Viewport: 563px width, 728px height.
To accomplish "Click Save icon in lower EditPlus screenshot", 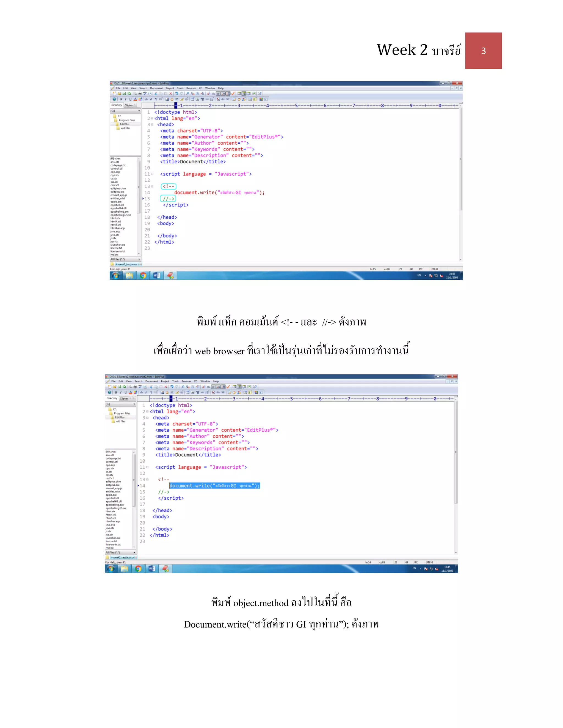I will coord(119,387).
